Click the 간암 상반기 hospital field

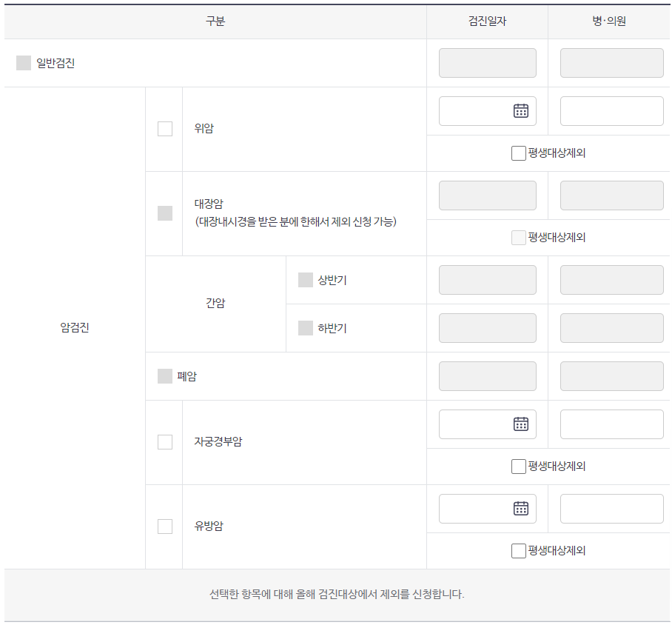pos(612,280)
